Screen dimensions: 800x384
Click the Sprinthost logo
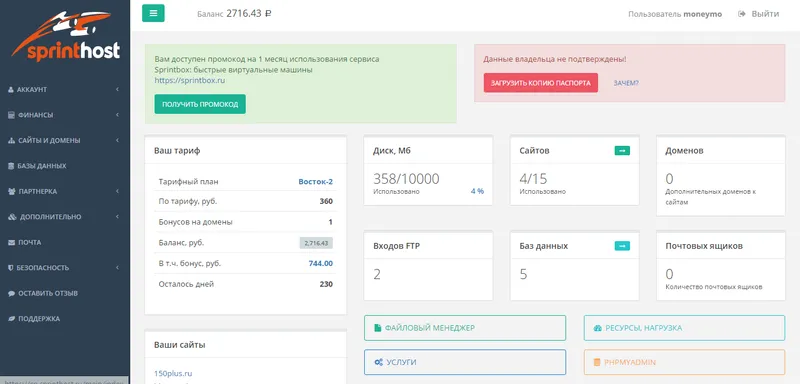point(65,37)
